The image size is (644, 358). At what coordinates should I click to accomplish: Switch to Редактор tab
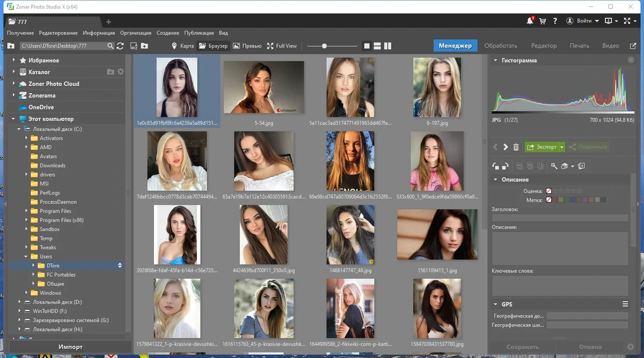(544, 46)
